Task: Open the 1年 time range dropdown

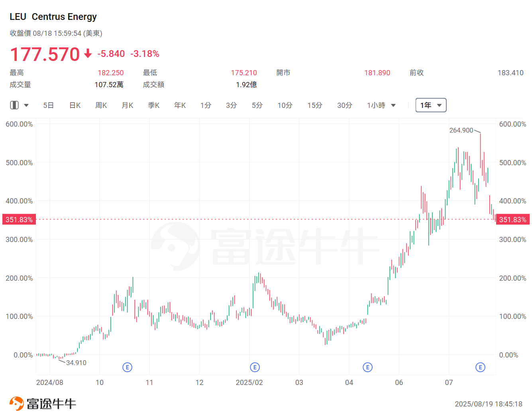Action: coord(431,105)
